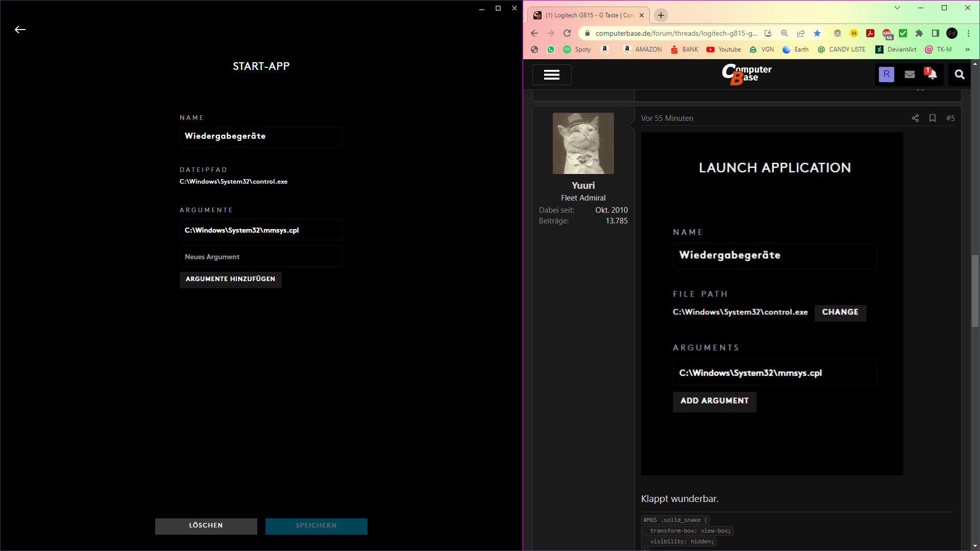Open the ComputerBase hamburger menu
This screenshot has height=551, width=980.
coord(551,75)
